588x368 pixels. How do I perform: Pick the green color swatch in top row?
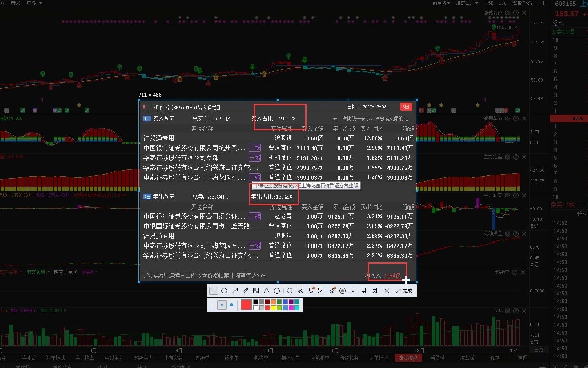(x=279, y=302)
